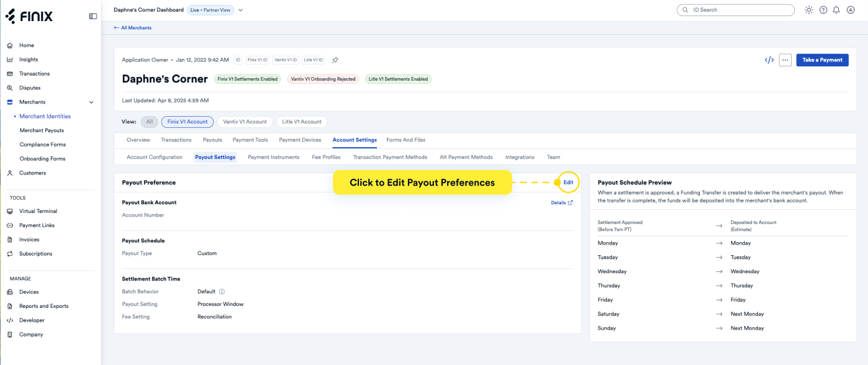Open the help question mark icon
This screenshot has height=365, width=868.
coord(823,10)
